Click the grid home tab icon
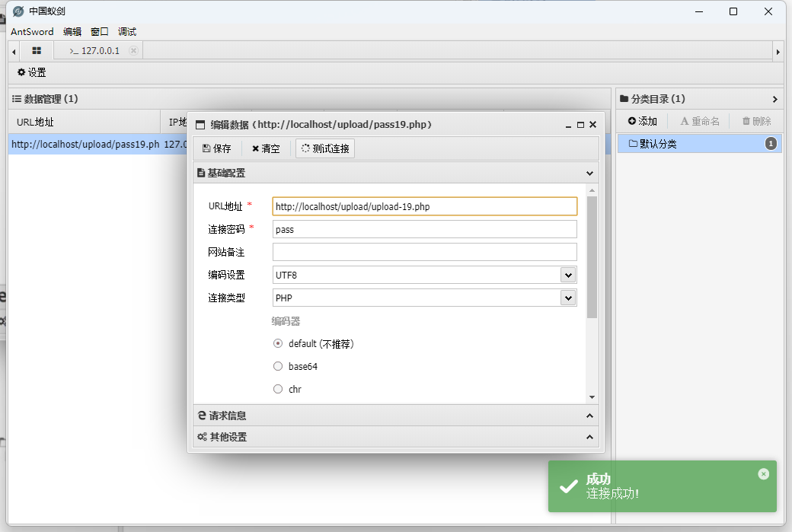The width and height of the screenshot is (792, 532). click(37, 51)
